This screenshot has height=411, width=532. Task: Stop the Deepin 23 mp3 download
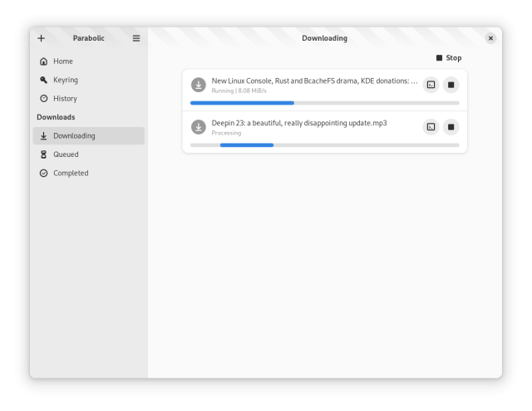click(451, 127)
